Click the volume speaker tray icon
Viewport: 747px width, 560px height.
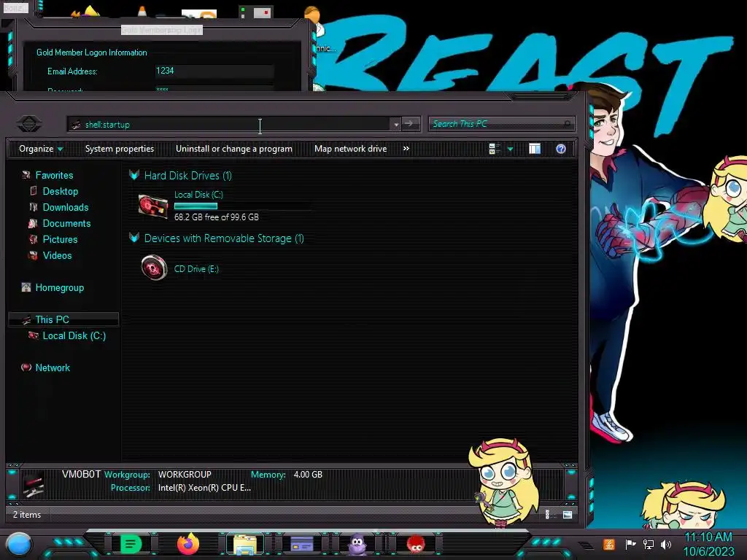[x=666, y=544]
